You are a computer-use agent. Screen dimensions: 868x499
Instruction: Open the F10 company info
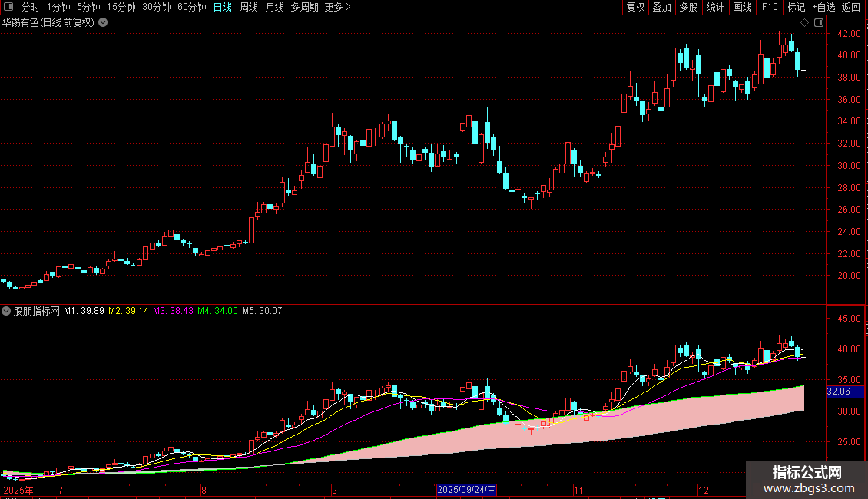(770, 7)
